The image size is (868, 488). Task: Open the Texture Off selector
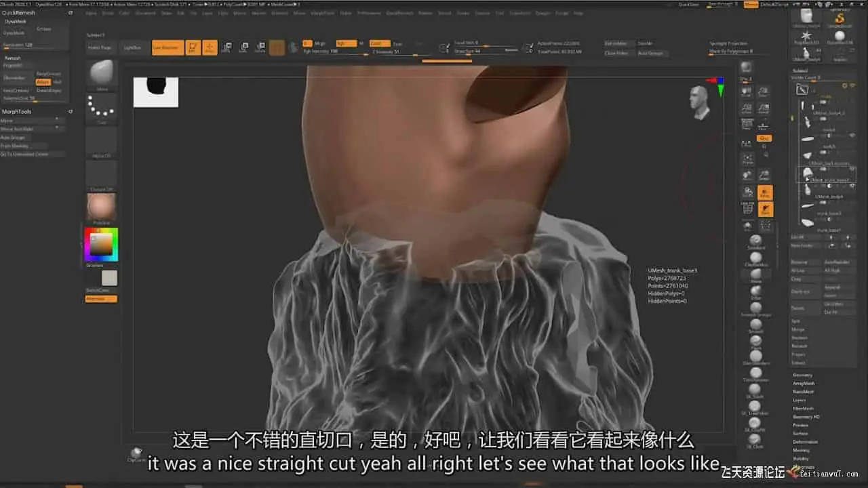point(101,176)
